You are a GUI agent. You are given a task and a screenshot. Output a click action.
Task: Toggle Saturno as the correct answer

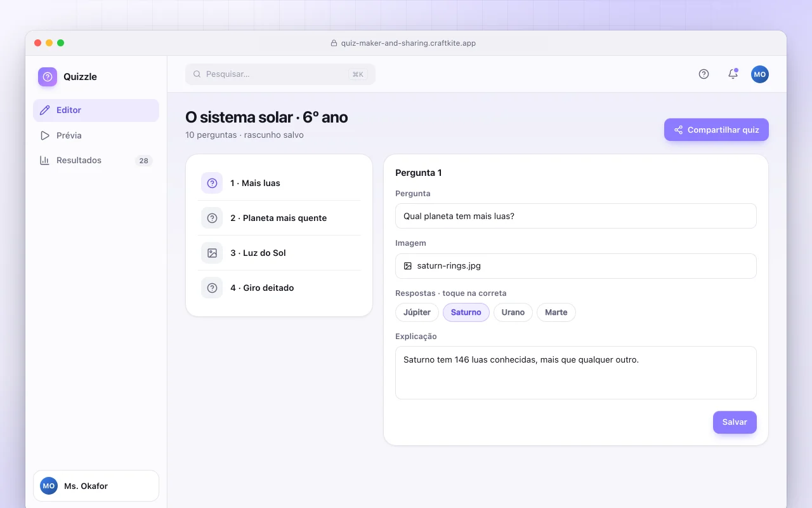(x=466, y=312)
